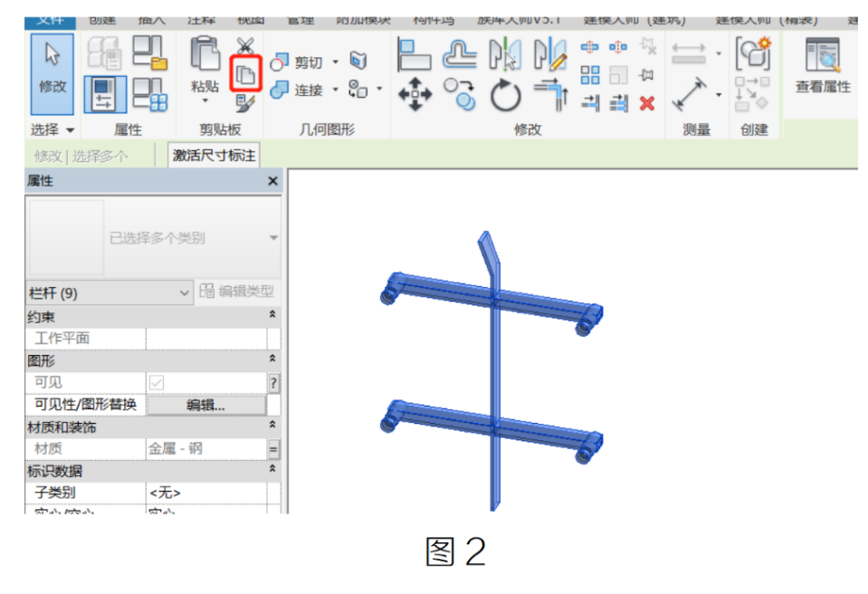Close the 属性 palette
The width and height of the screenshot is (868, 594).
click(273, 181)
